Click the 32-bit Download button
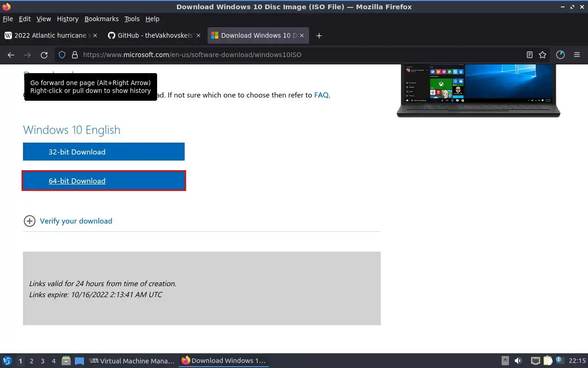Screen dimensions: 588x368 point(104,152)
